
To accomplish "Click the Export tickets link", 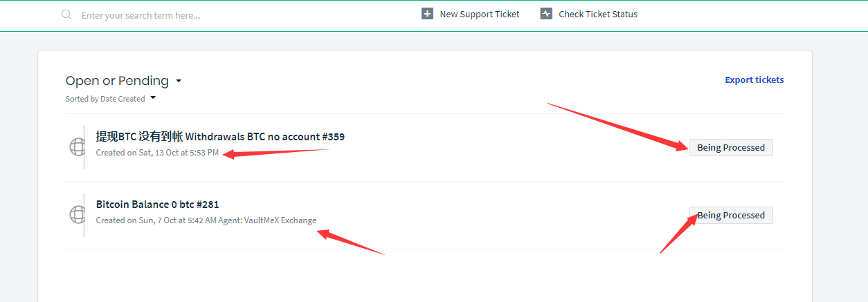I will 754,79.
